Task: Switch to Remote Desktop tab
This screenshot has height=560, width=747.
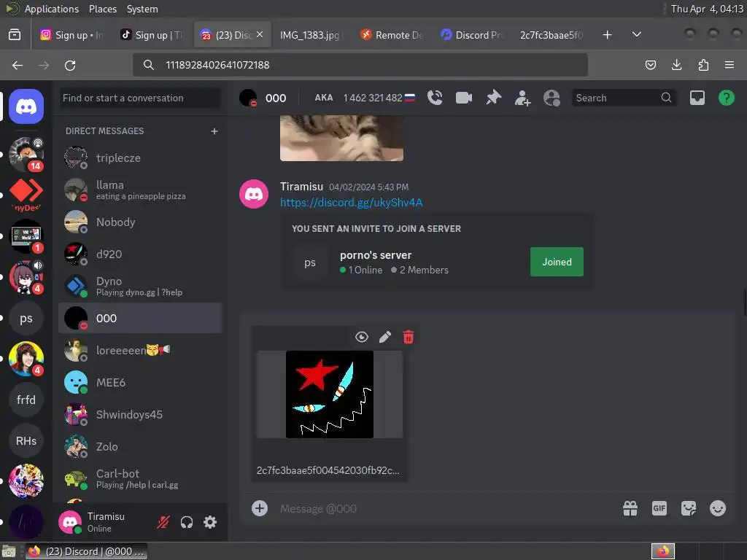Action: (x=392, y=35)
